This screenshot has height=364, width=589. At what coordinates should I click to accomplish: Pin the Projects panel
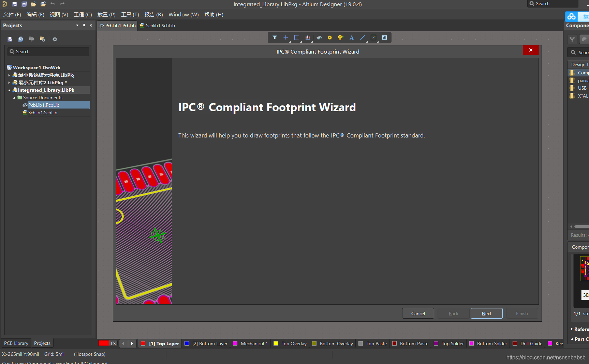pyautogui.click(x=84, y=26)
